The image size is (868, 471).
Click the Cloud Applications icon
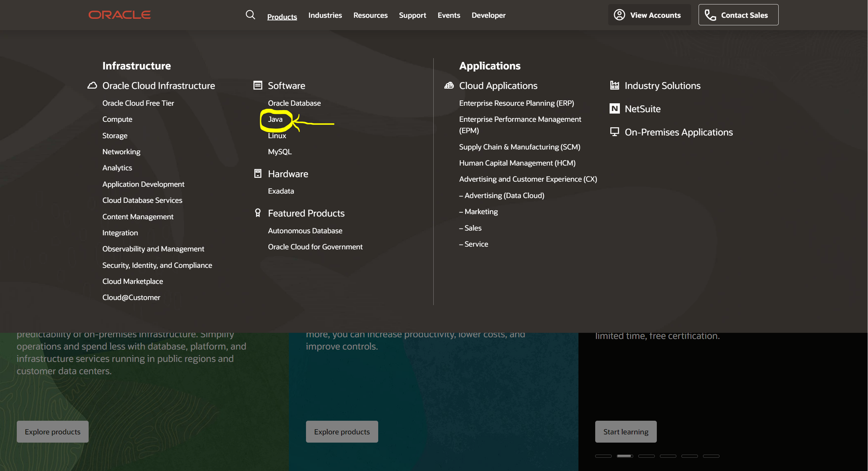coord(449,85)
